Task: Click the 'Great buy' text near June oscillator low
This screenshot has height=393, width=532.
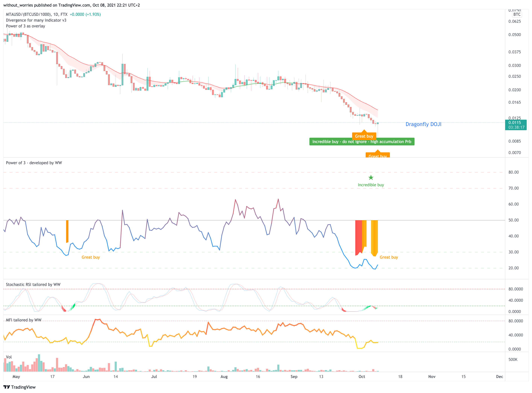Action: pos(91,257)
